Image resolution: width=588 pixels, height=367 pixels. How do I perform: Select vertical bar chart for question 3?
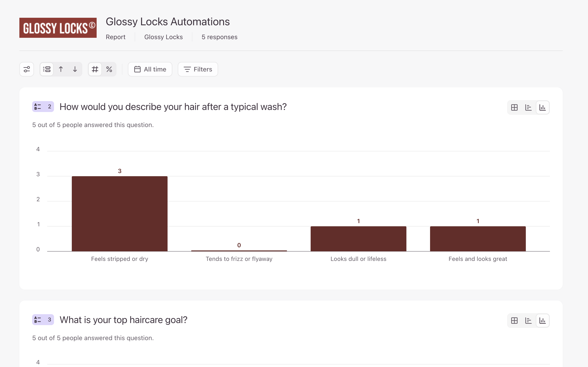542,320
